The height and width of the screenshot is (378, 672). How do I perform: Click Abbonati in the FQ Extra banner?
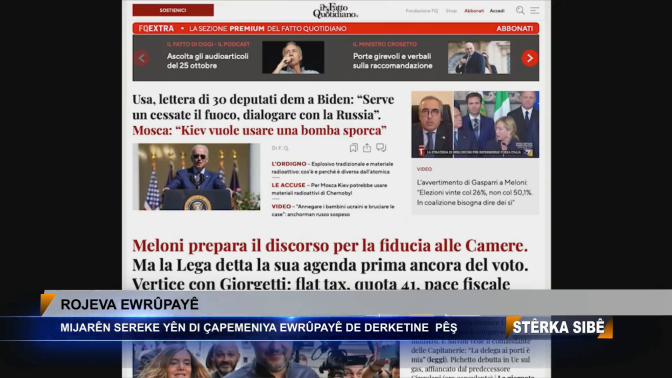pos(514,29)
